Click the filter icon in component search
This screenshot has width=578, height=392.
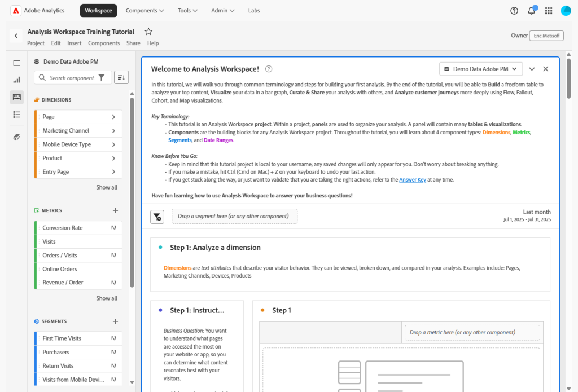102,78
